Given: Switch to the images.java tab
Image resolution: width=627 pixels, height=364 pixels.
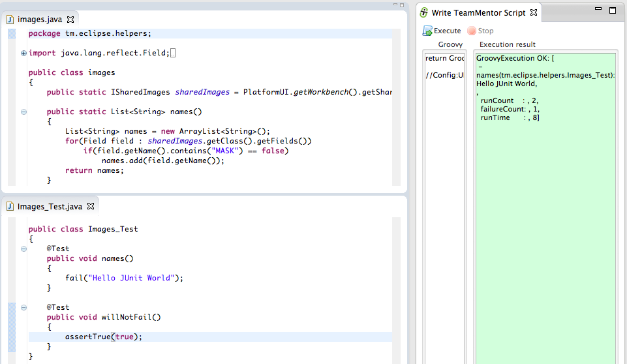Looking at the screenshot, I should point(39,19).
